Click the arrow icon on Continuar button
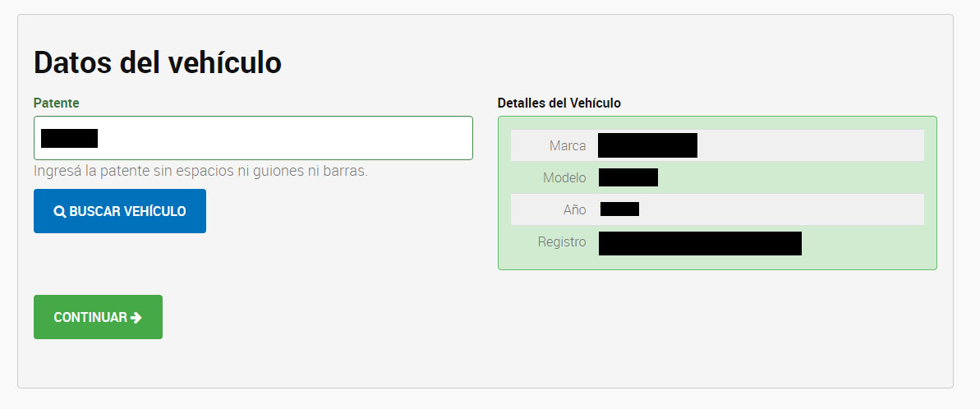The width and height of the screenshot is (980, 409). (136, 317)
